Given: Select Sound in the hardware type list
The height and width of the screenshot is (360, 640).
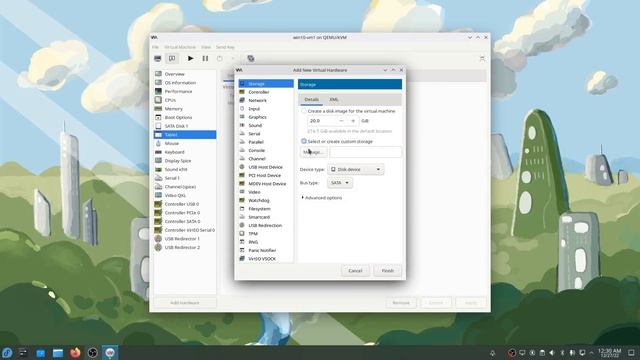Looking at the screenshot, I should (x=266, y=125).
